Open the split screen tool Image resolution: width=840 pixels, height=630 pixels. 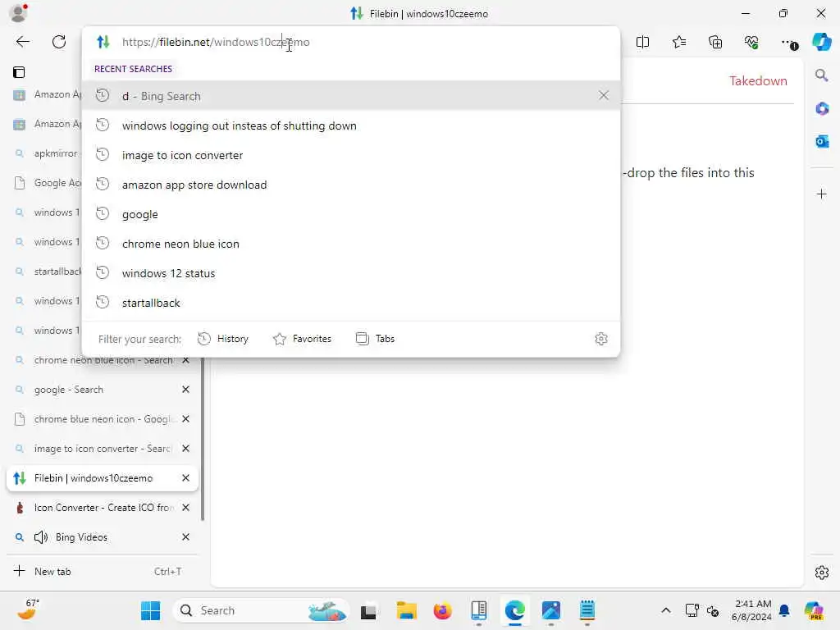pyautogui.click(x=642, y=42)
